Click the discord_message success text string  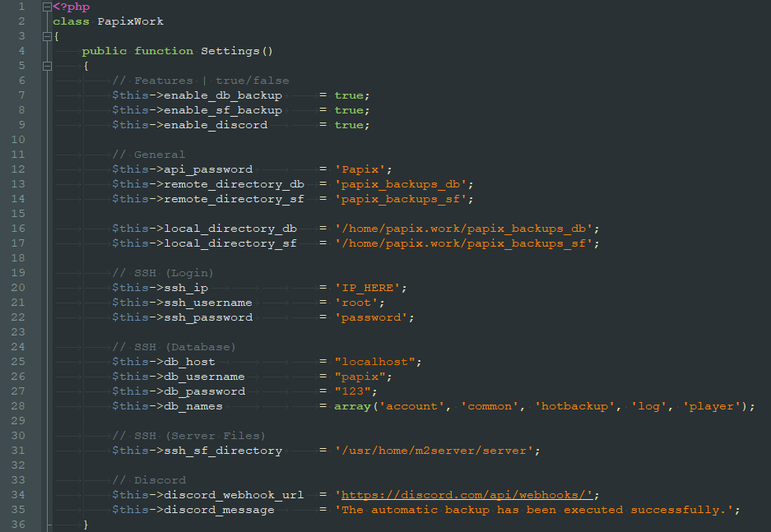pos(536,510)
